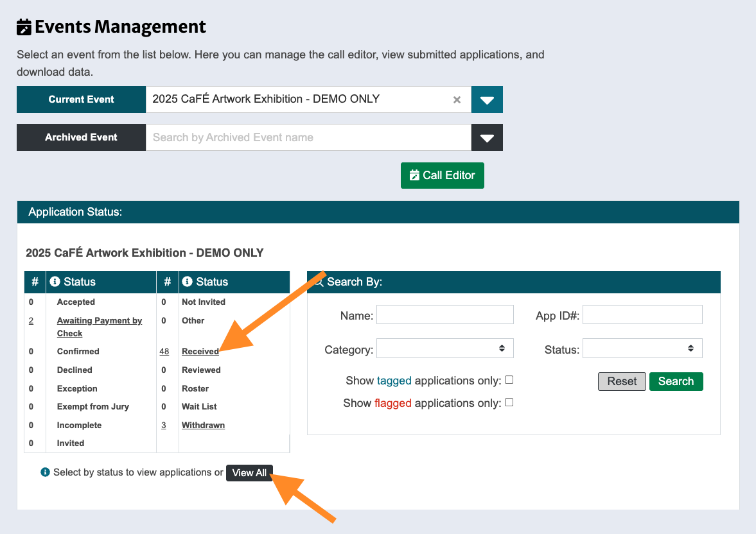Click the Wait List status text
The image size is (756, 534).
(x=199, y=407)
